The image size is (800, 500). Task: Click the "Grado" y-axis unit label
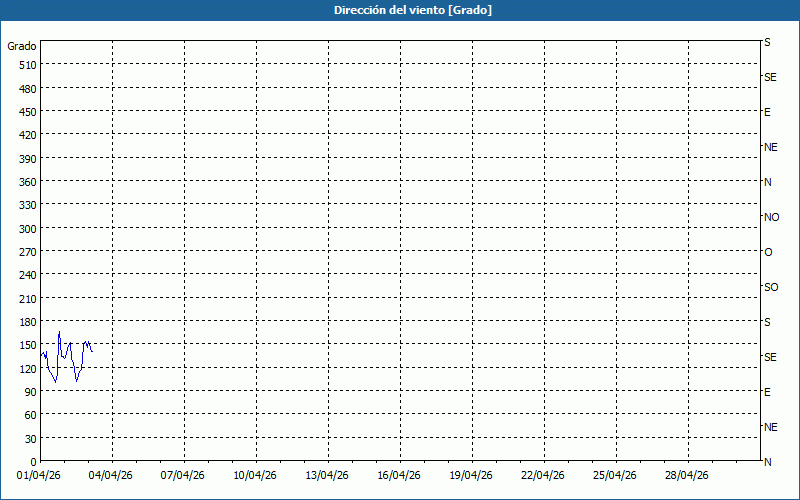point(22,46)
